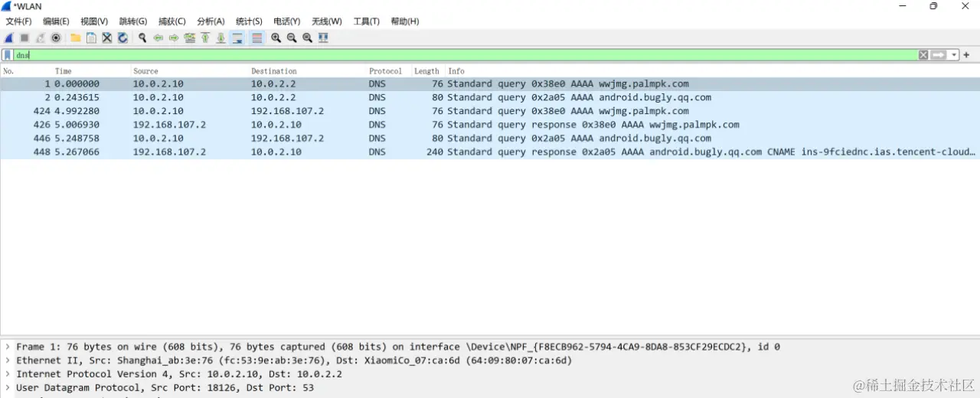Sort packets by the No. column

(x=9, y=71)
